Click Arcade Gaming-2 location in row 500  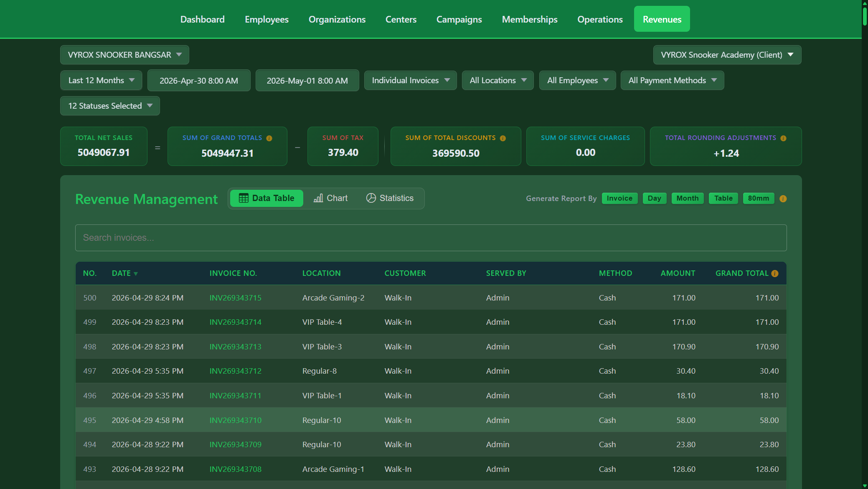[333, 298]
